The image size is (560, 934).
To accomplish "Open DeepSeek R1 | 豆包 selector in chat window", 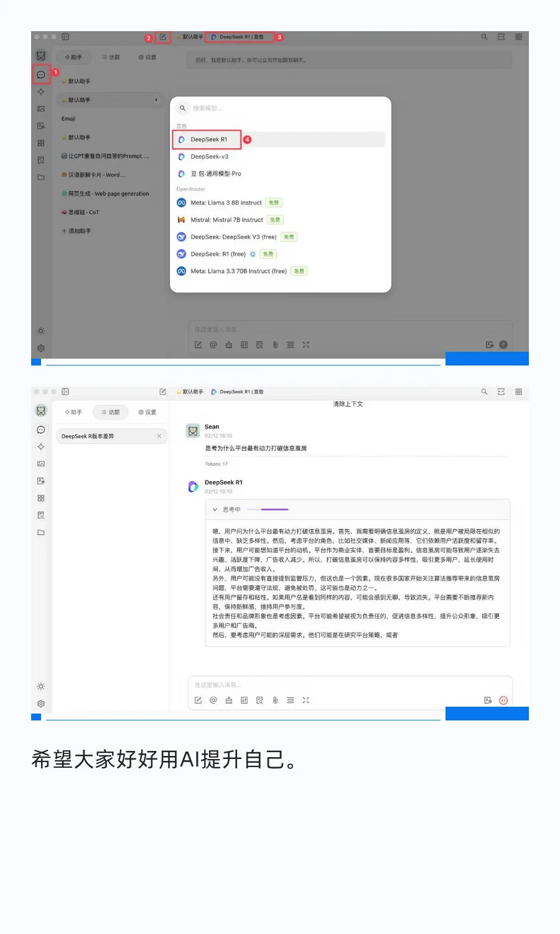I will coord(237,392).
